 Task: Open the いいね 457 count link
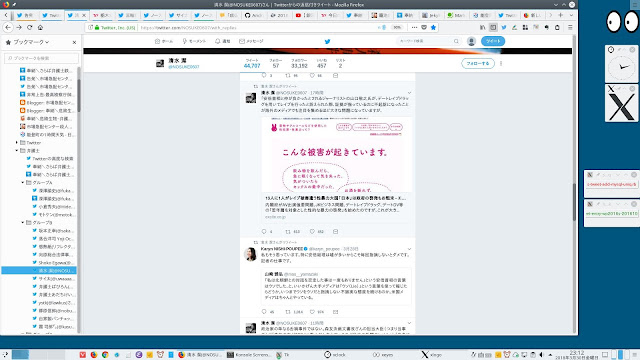point(322,63)
